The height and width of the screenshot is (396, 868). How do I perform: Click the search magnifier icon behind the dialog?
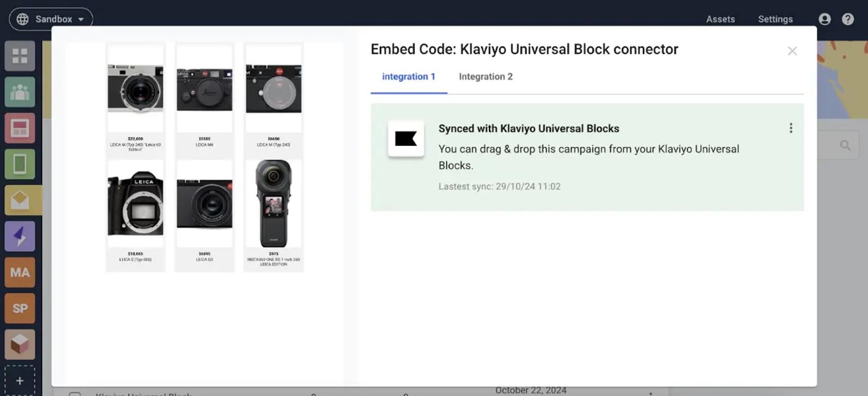[845, 145]
